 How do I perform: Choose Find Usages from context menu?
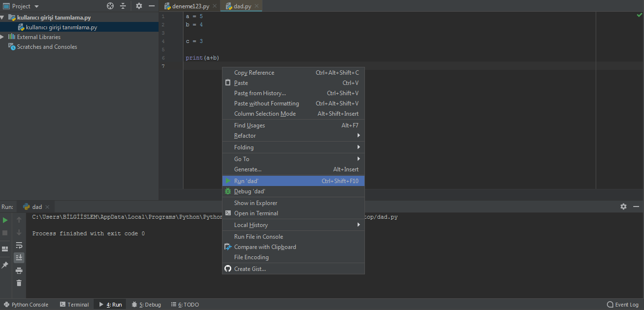click(293, 125)
